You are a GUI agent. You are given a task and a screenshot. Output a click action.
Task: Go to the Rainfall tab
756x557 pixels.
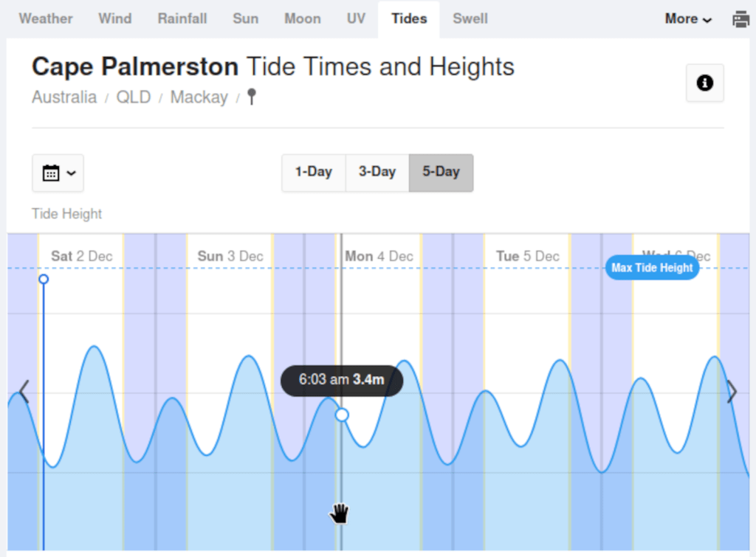182,18
